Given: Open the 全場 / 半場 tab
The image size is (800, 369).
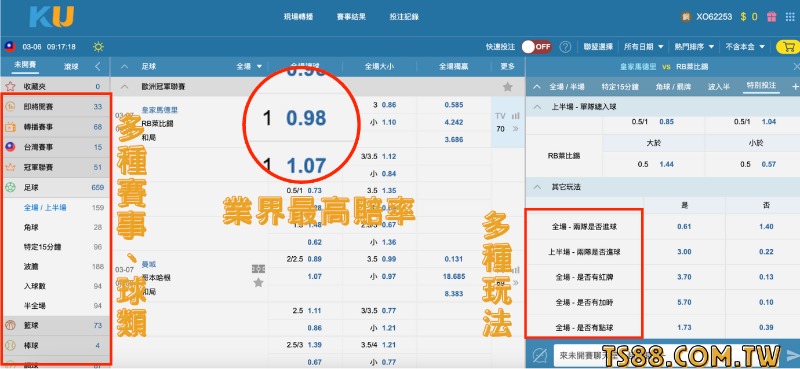Looking at the screenshot, I should [567, 87].
